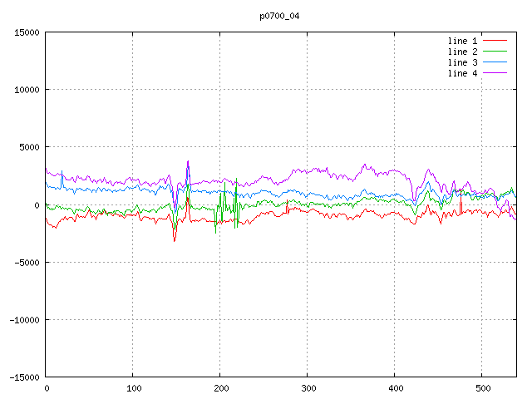The image size is (532, 399).
Task: Click the 5000 y-axis tick label
Action: pos(28,147)
